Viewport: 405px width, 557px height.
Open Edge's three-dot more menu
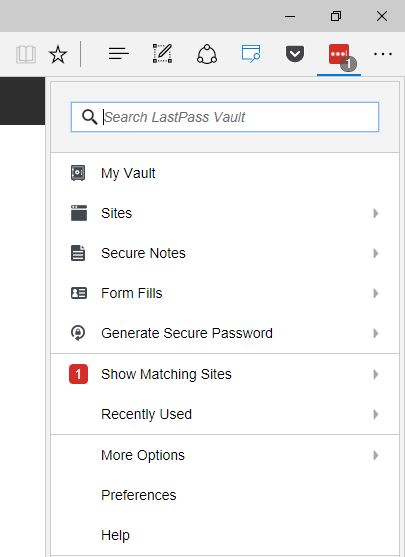click(x=383, y=54)
